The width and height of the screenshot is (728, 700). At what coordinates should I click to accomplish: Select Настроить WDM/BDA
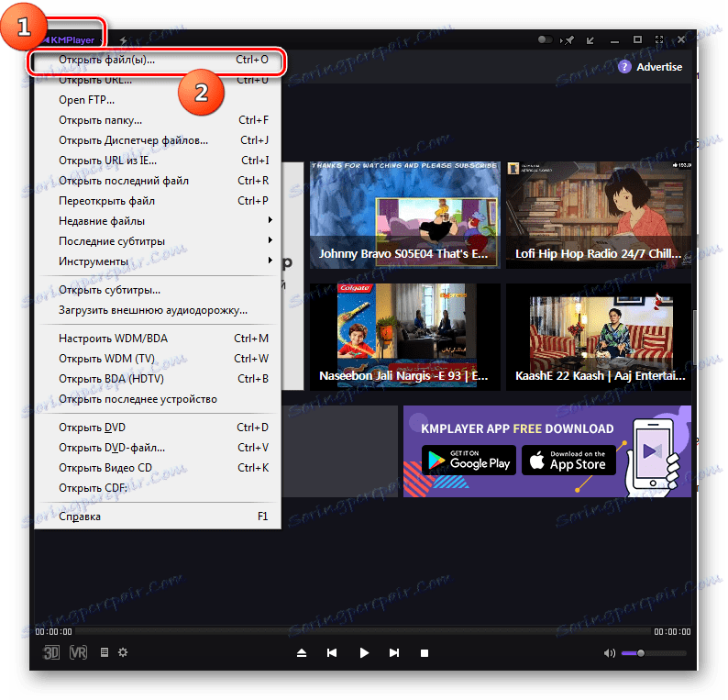[x=158, y=339]
